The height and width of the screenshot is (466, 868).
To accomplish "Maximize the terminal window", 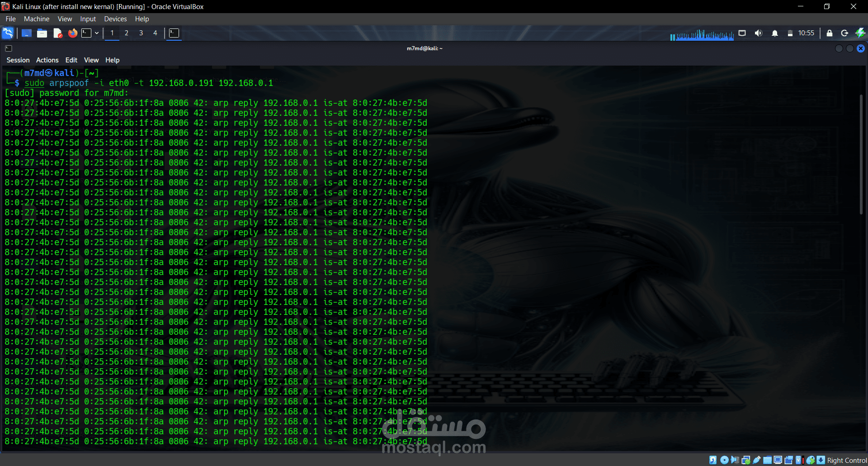I will 850,48.
